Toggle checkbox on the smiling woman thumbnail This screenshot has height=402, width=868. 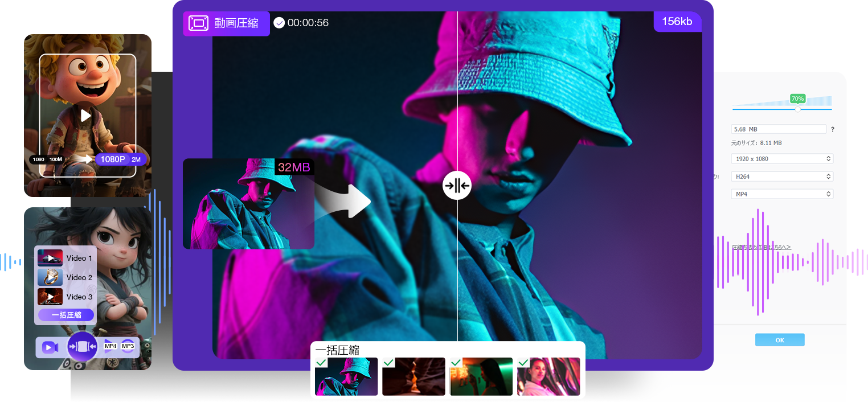coord(523,363)
